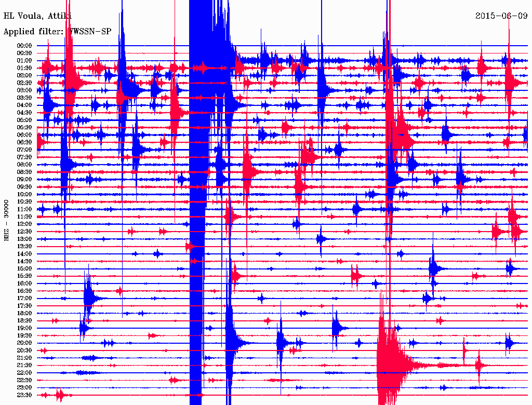Screen dimensions: 532x405
Task: Click the 00:30 time label
Action: pos(24,53)
